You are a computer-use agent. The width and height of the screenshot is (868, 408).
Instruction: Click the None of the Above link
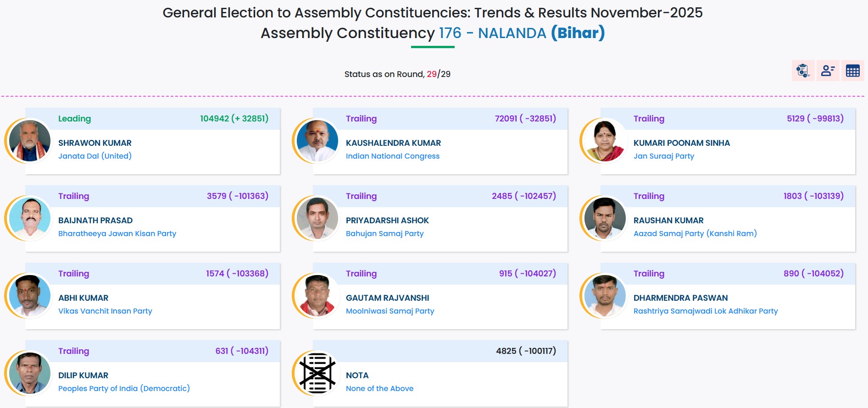coord(379,388)
